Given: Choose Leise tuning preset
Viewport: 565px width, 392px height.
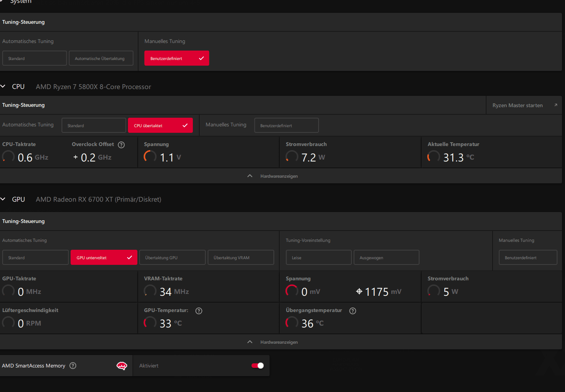Looking at the screenshot, I should point(319,257).
